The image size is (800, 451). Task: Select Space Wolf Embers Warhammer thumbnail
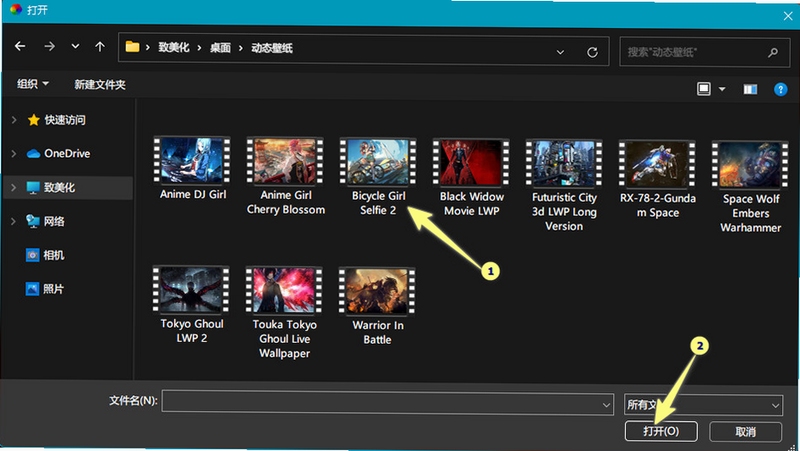pos(750,164)
